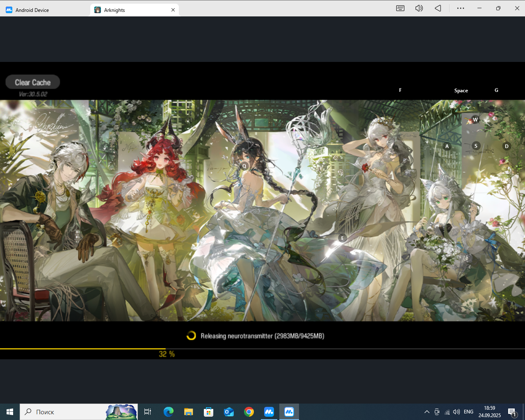Open the Windows Start menu
This screenshot has width=525, height=420.
pos(10,412)
